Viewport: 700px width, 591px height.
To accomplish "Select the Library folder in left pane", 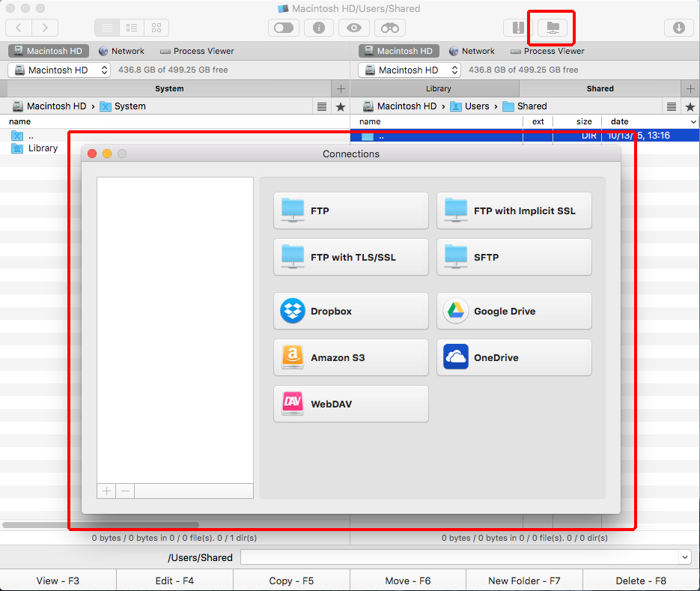I will (35, 148).
